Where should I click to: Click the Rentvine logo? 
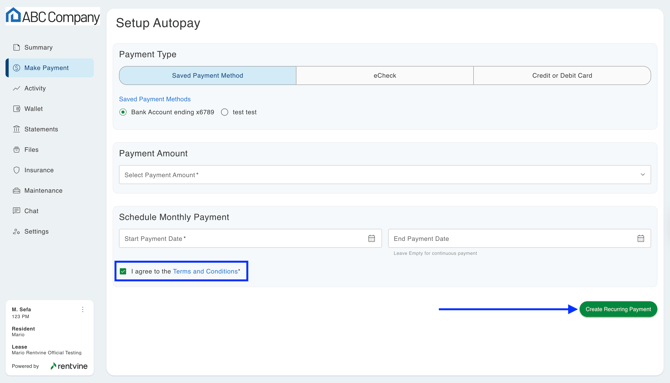(x=69, y=366)
